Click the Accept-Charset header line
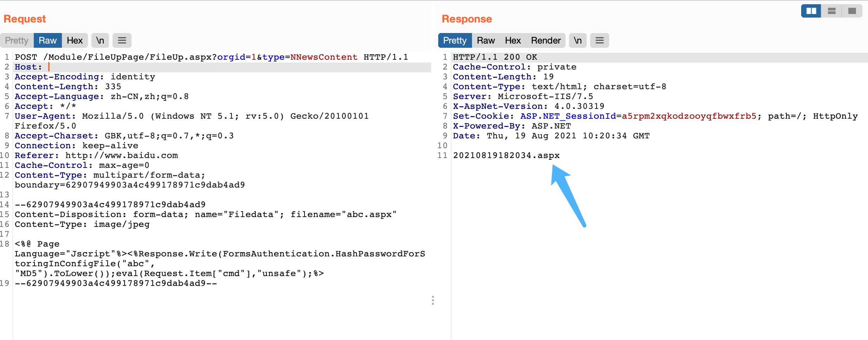868x340 pixels. 124,136
